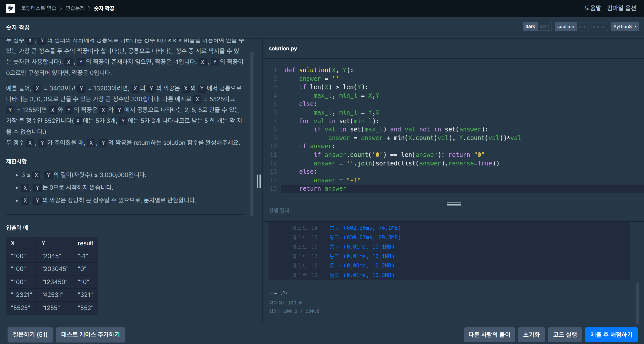
Task: Enable emacs keybinding mode
Action: pos(598,26)
